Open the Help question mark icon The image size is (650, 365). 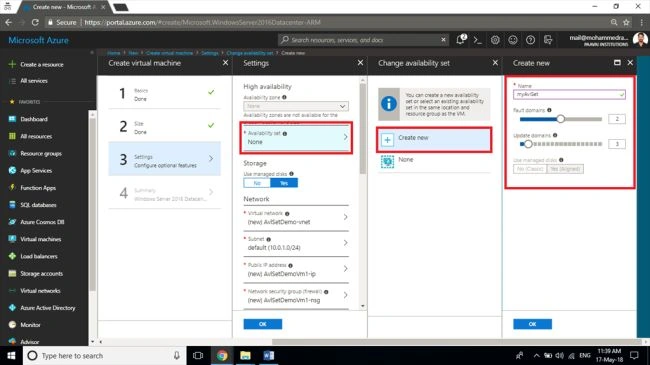pyautogui.click(x=530, y=40)
